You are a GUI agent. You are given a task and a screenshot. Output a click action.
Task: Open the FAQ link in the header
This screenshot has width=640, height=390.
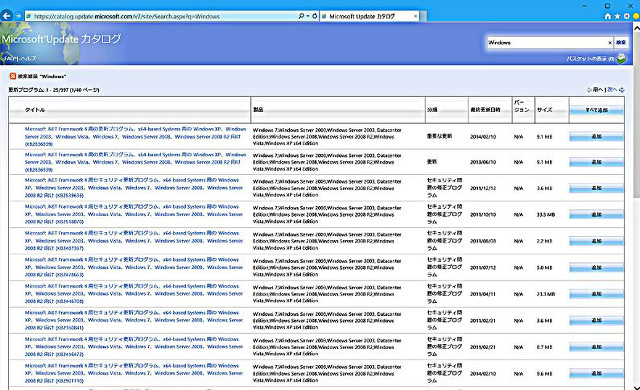[9, 58]
